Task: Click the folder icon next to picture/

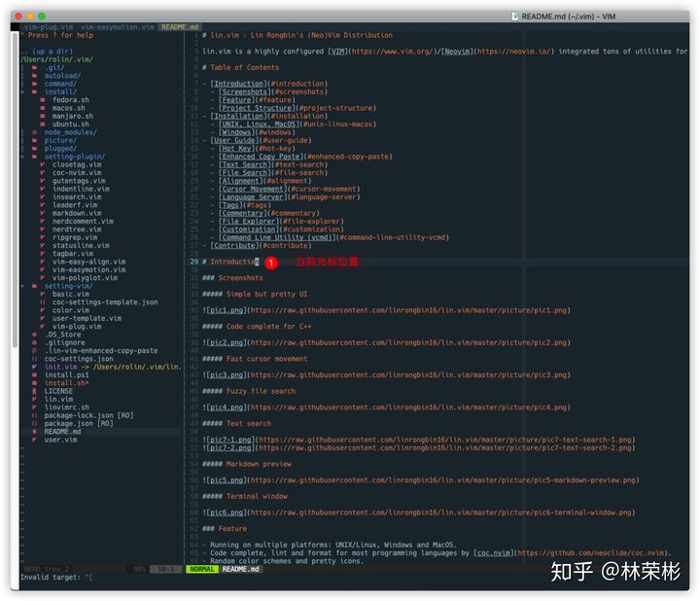Action: [34, 140]
